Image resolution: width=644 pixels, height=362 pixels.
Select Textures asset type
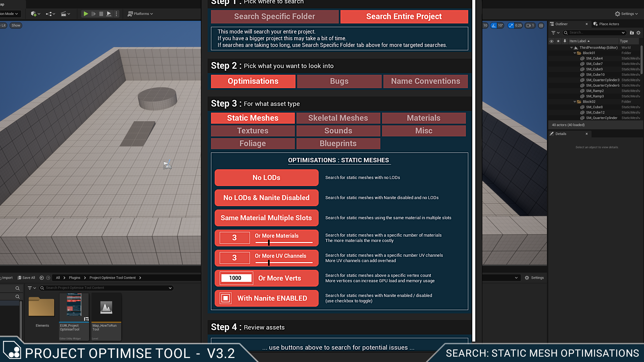pos(253,131)
